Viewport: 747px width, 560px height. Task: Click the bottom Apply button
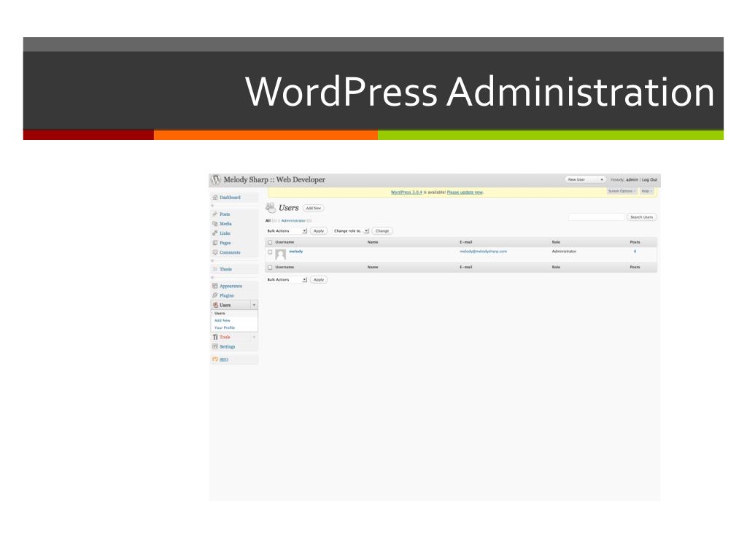319,280
